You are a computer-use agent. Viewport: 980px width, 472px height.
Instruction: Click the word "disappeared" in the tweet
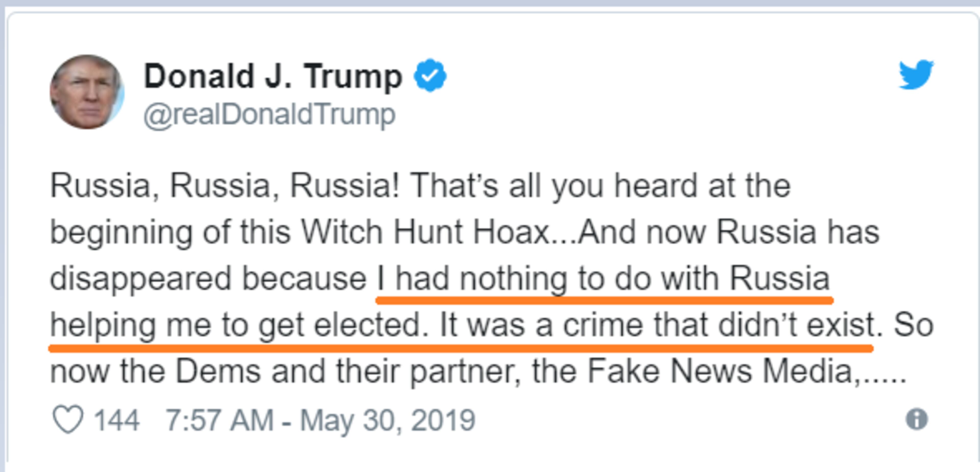140,279
